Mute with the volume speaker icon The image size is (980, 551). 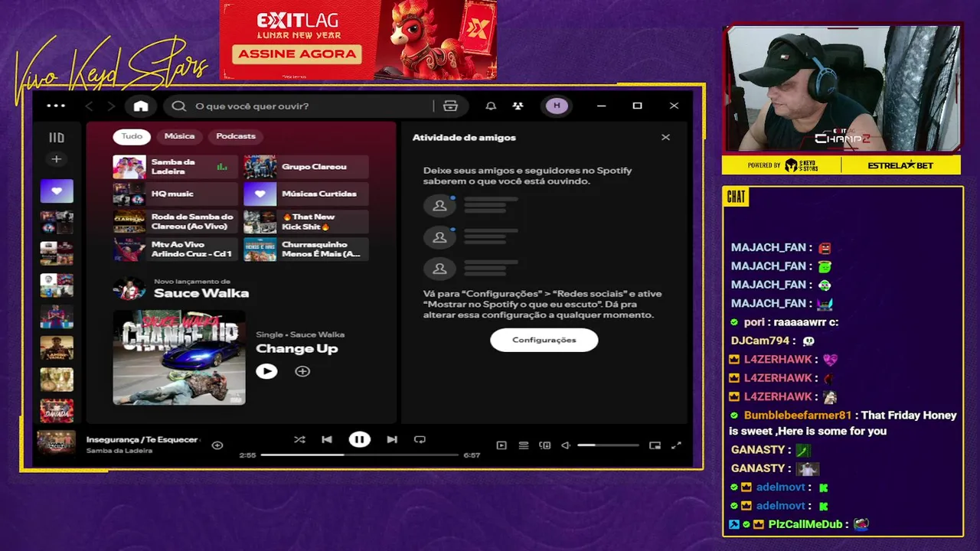[566, 445]
